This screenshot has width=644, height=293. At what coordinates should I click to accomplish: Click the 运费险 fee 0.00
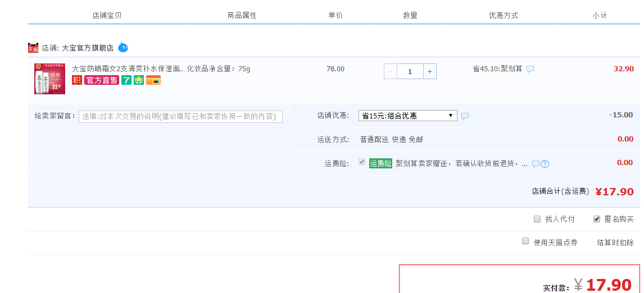click(625, 163)
